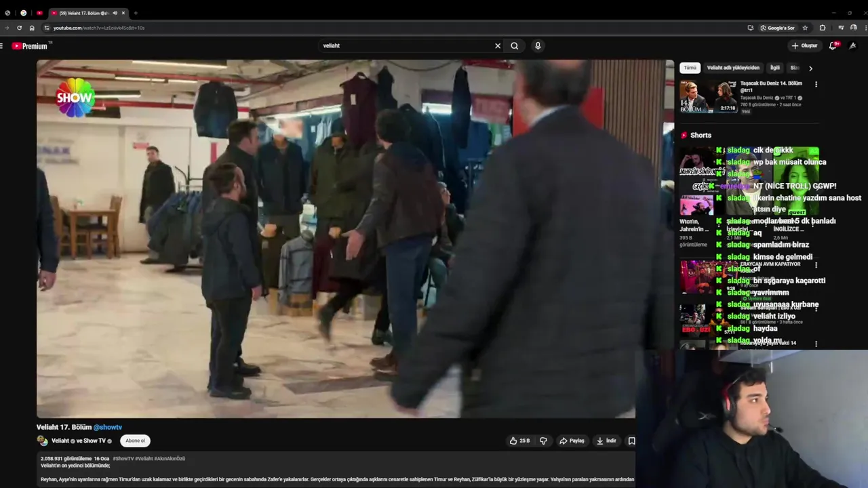
Task: Start voice search with microphone
Action: (538, 46)
